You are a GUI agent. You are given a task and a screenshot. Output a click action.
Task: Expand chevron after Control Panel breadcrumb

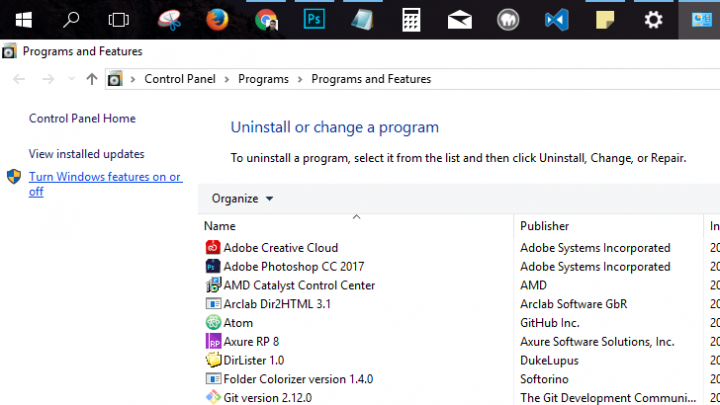226,79
